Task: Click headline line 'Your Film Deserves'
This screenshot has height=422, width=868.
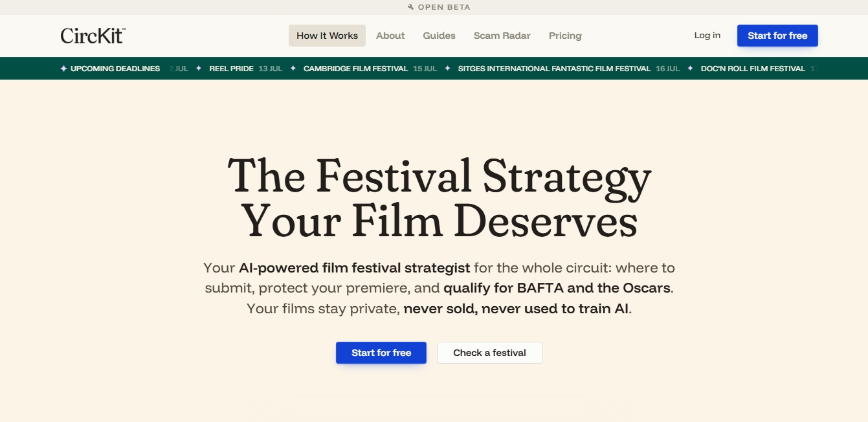Action: click(440, 220)
